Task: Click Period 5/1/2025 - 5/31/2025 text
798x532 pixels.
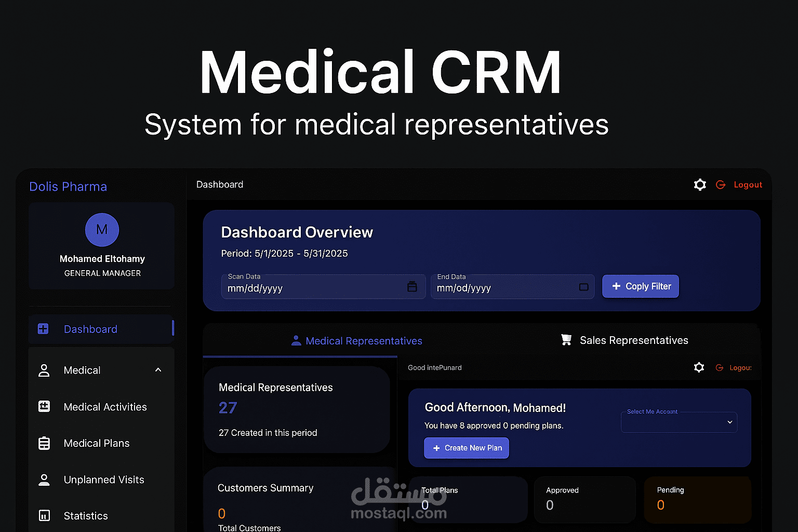Action: [x=284, y=254]
